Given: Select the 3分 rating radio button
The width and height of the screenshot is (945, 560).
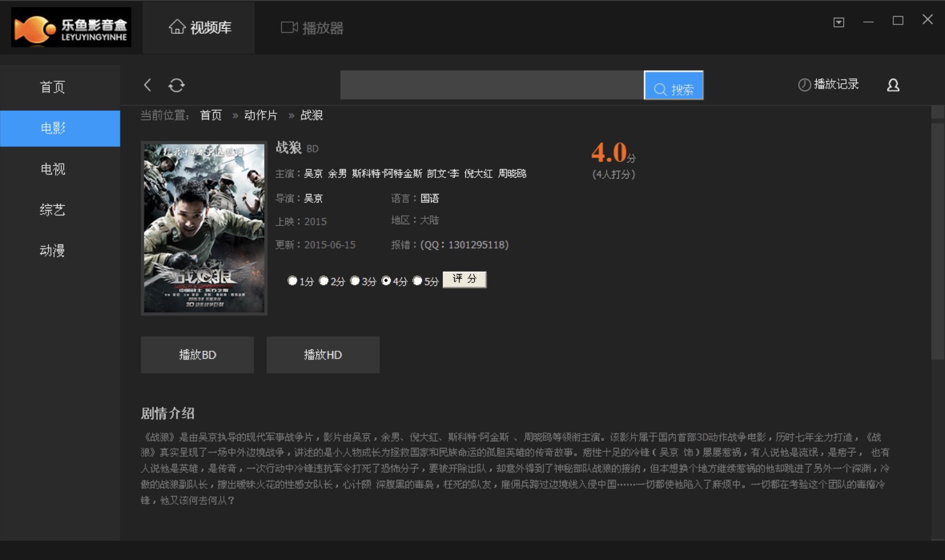Looking at the screenshot, I should [355, 281].
